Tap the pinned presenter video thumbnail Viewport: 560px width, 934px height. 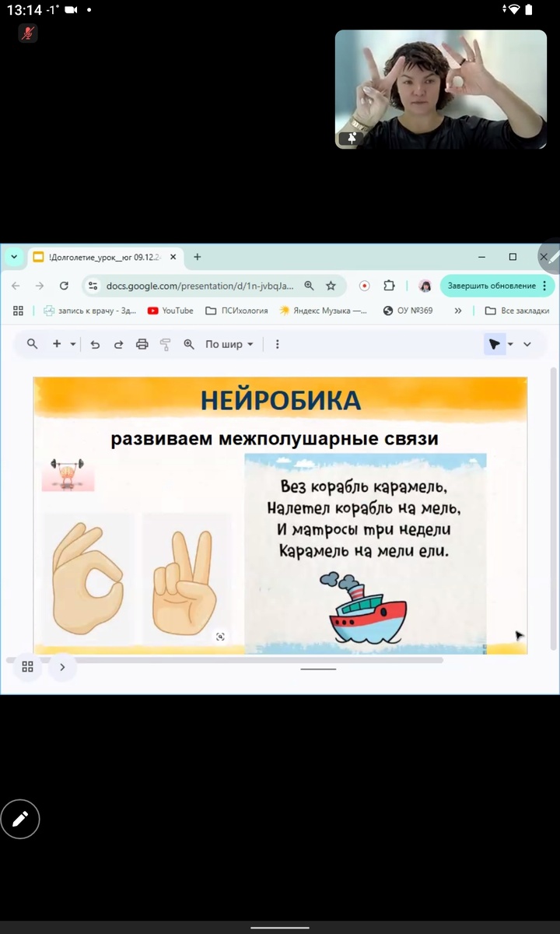441,90
